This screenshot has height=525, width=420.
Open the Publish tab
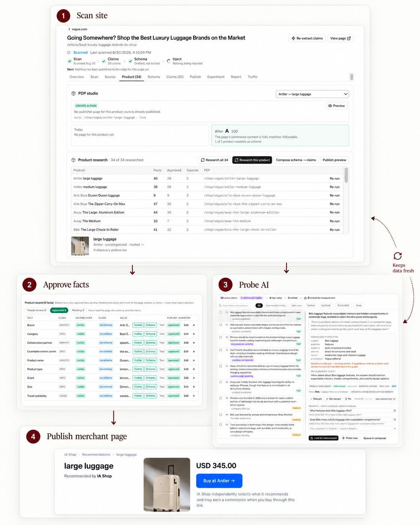[195, 77]
